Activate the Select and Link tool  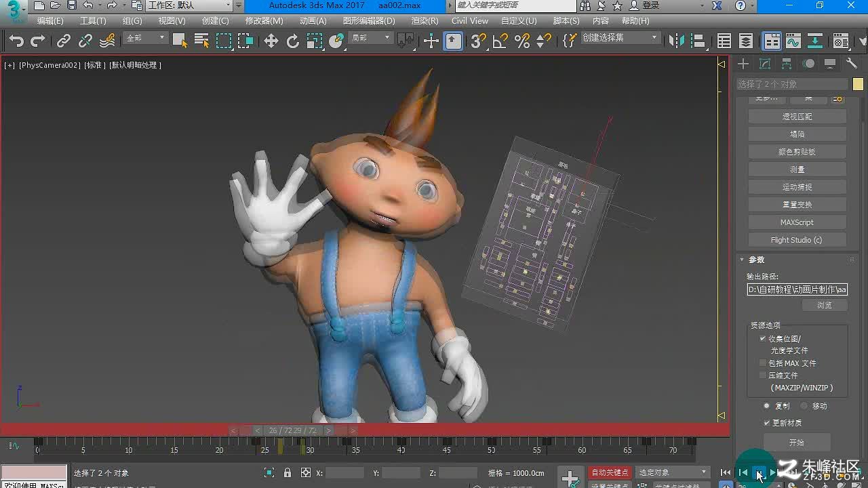tap(64, 41)
